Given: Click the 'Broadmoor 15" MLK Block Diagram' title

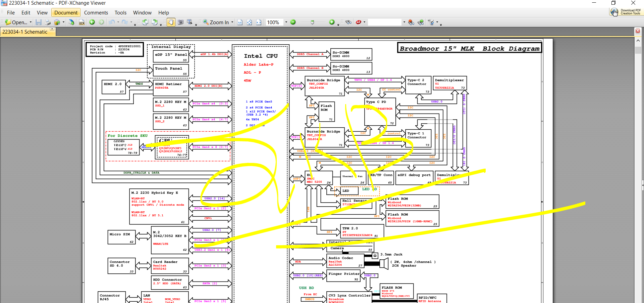Looking at the screenshot, I should pos(470,48).
